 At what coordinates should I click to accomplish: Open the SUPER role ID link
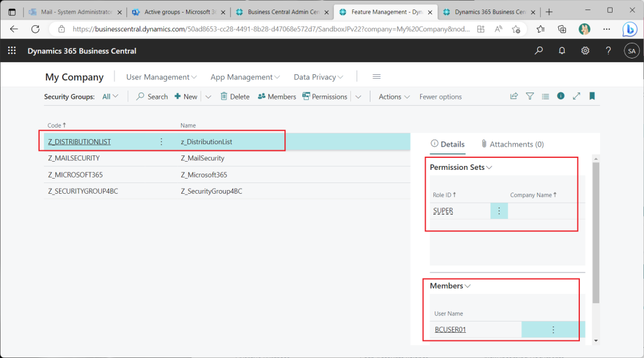coord(443,211)
